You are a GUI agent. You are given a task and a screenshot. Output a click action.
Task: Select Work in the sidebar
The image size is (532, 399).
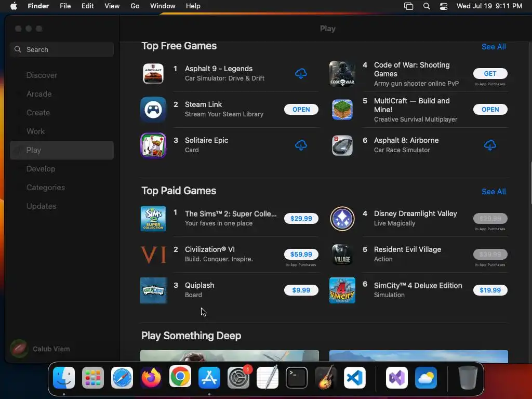(x=62, y=131)
